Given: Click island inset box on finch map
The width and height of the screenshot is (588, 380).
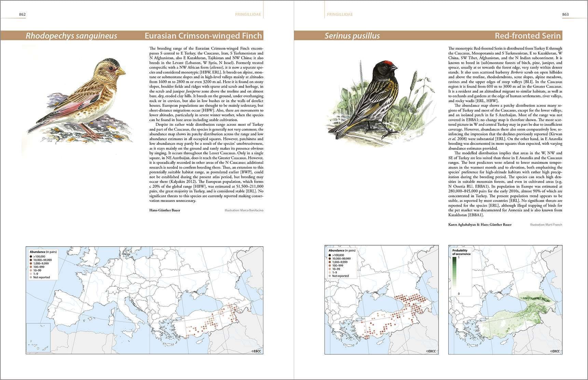Looking at the screenshot, I should click(38, 338).
